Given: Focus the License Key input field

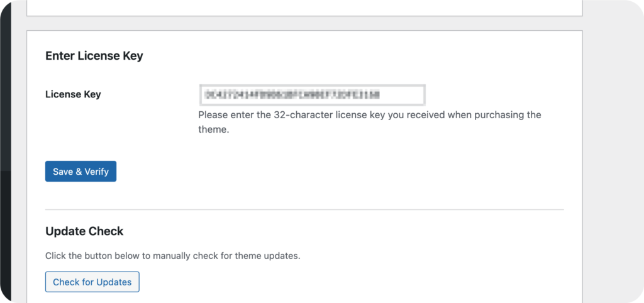Looking at the screenshot, I should click(312, 95).
